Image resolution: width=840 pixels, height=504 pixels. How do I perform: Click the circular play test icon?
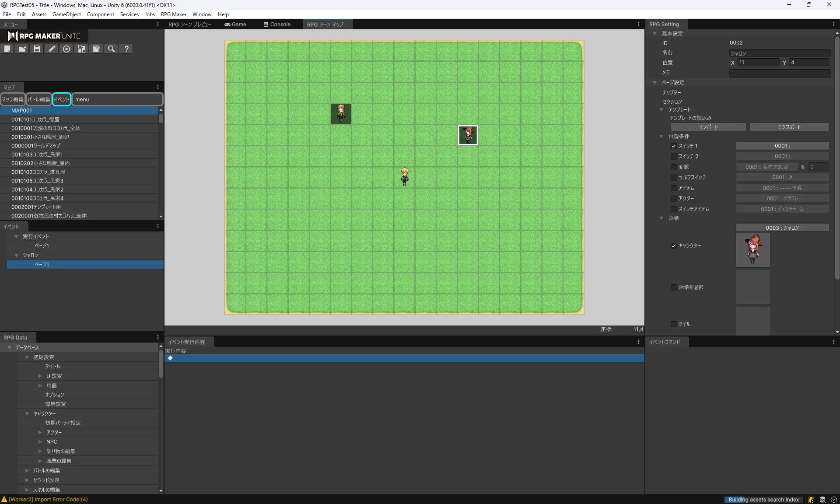[x=66, y=49]
